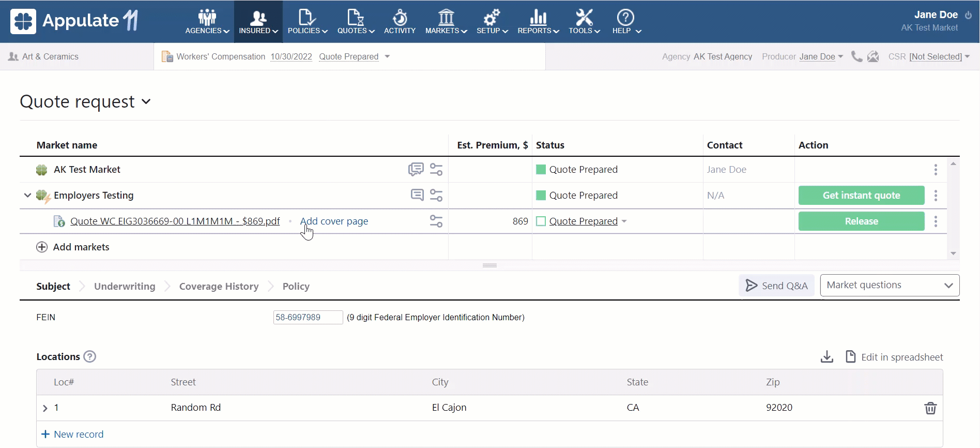This screenshot has height=448, width=980.
Task: Open the Help menu
Action: tap(626, 22)
